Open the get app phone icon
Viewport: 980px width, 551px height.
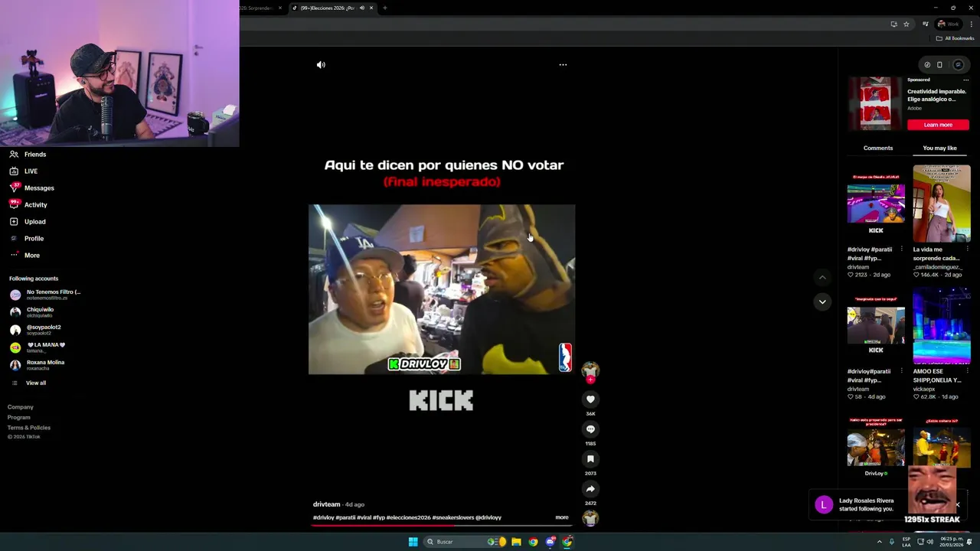click(940, 65)
